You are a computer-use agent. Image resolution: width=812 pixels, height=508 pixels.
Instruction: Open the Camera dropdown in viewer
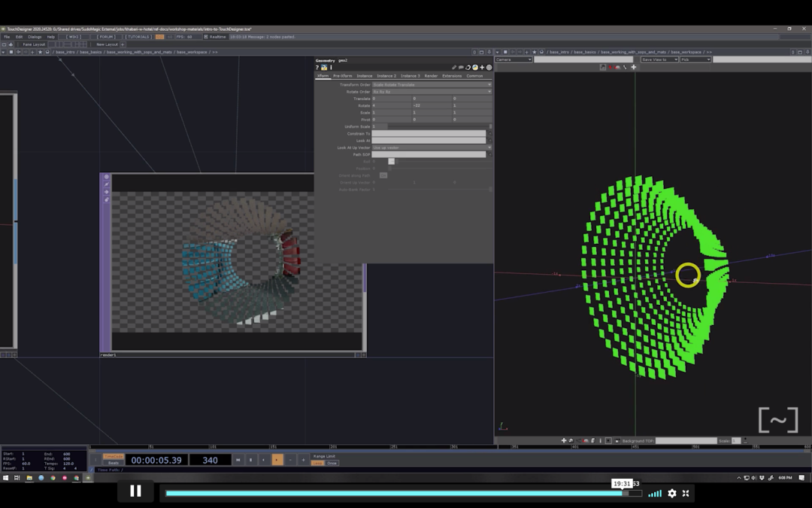pyautogui.click(x=514, y=59)
